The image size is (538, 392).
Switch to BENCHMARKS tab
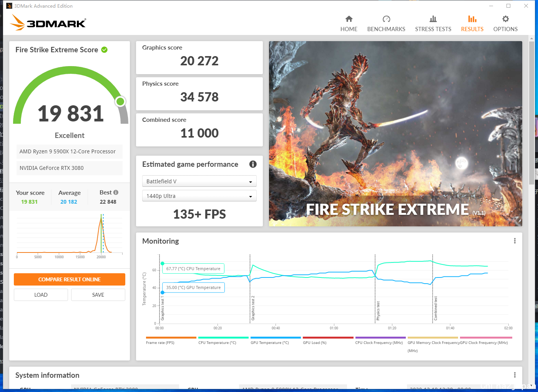click(386, 24)
